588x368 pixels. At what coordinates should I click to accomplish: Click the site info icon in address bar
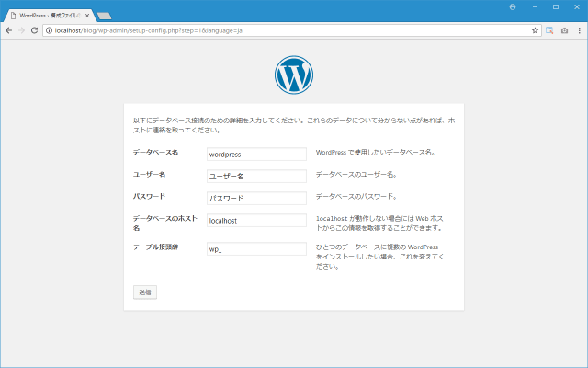tap(49, 30)
